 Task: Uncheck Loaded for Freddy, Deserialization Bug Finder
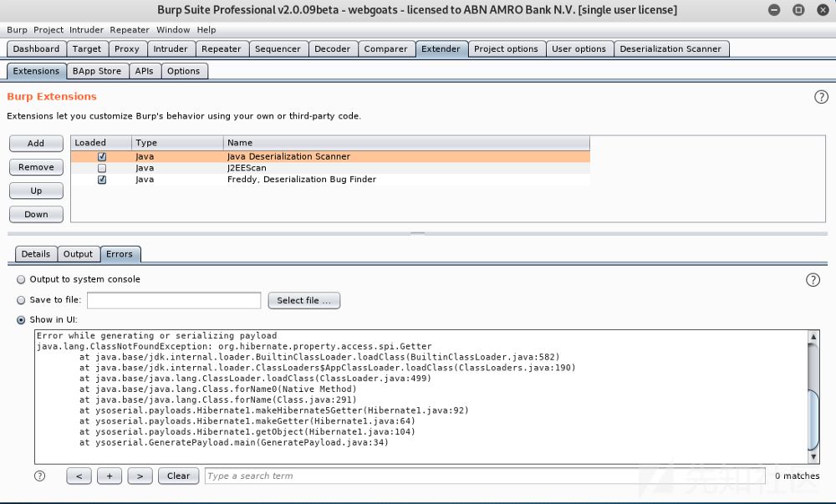[102, 180]
